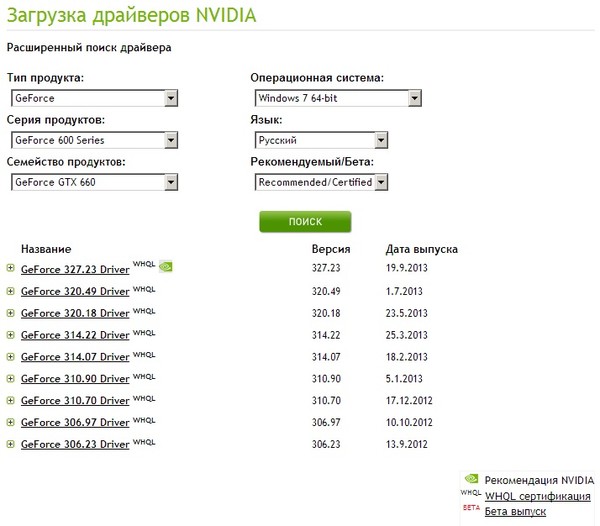Click the Название column header
Screen dimensions: 600x526
(x=46, y=249)
